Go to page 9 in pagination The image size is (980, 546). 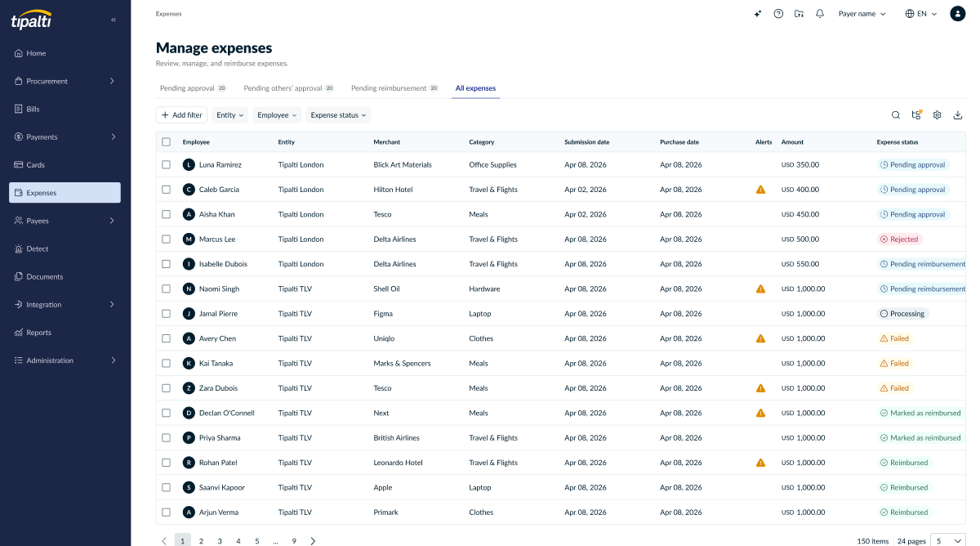[294, 541]
